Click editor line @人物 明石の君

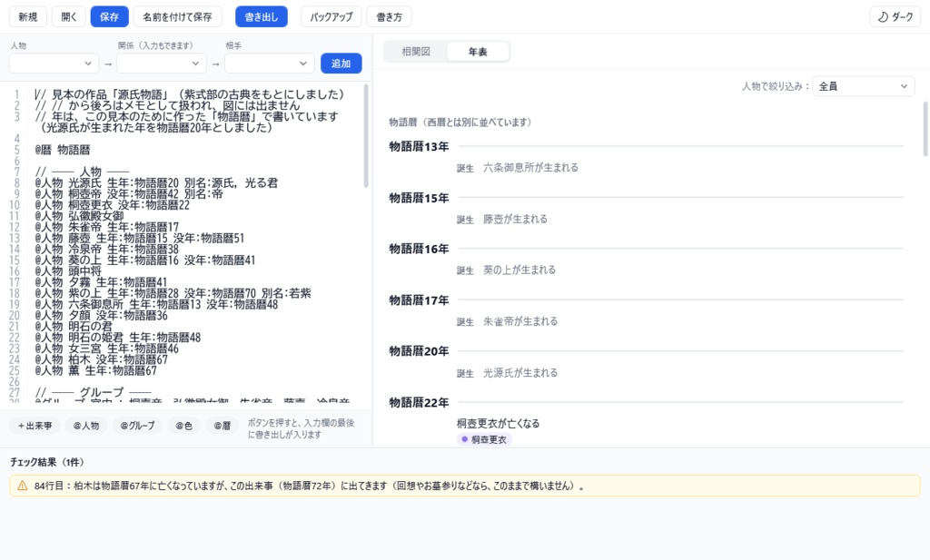tap(74, 327)
